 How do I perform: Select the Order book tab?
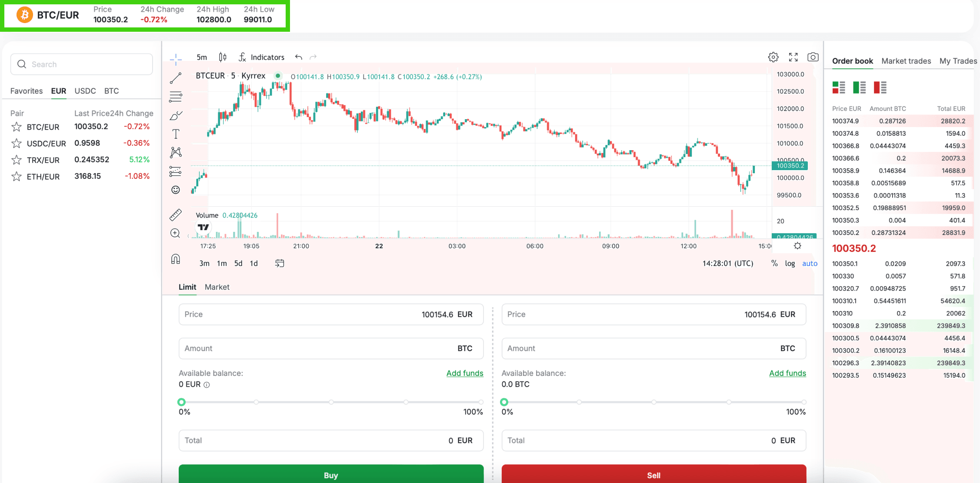(853, 61)
